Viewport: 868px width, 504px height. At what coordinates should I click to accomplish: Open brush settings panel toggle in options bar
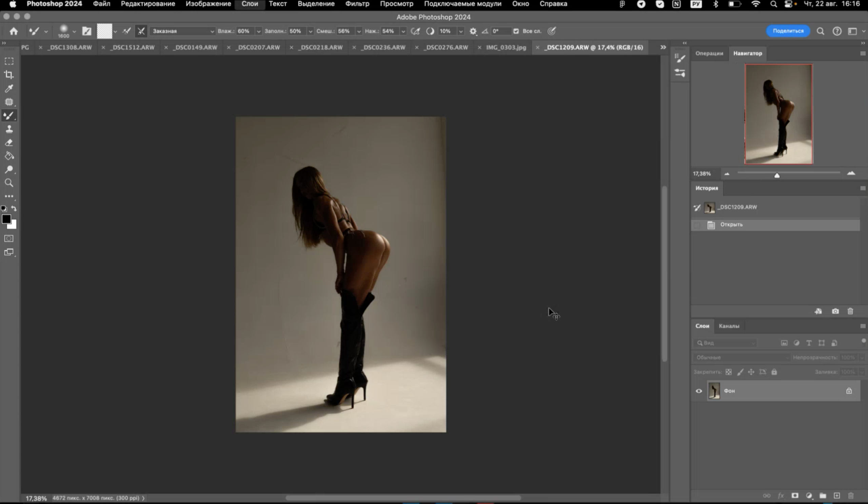(x=87, y=31)
